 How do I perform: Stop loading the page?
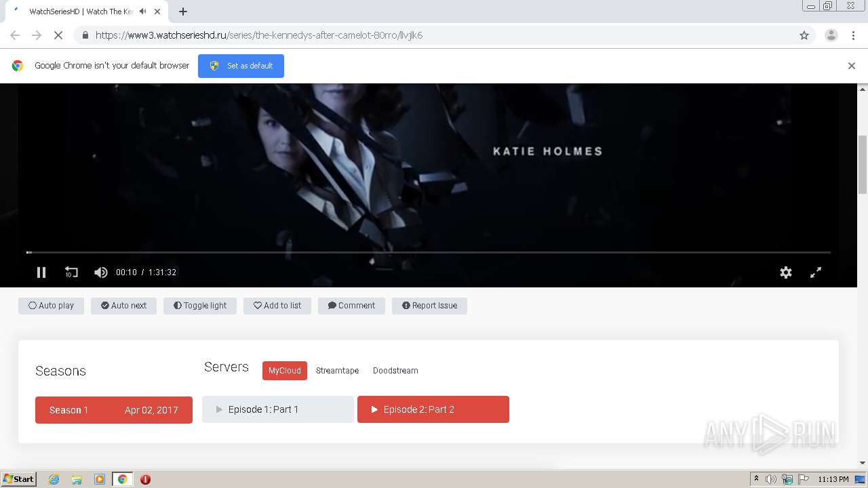pyautogui.click(x=58, y=35)
